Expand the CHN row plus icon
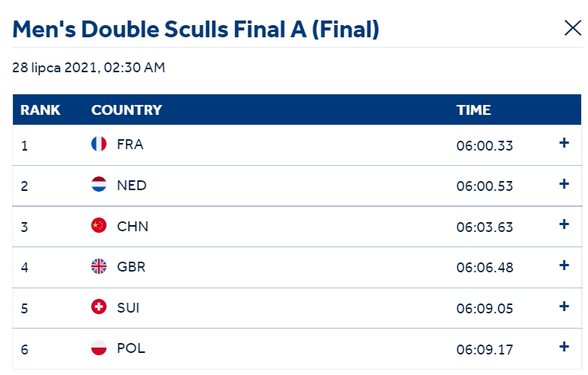This screenshot has height=375, width=588. 564,224
